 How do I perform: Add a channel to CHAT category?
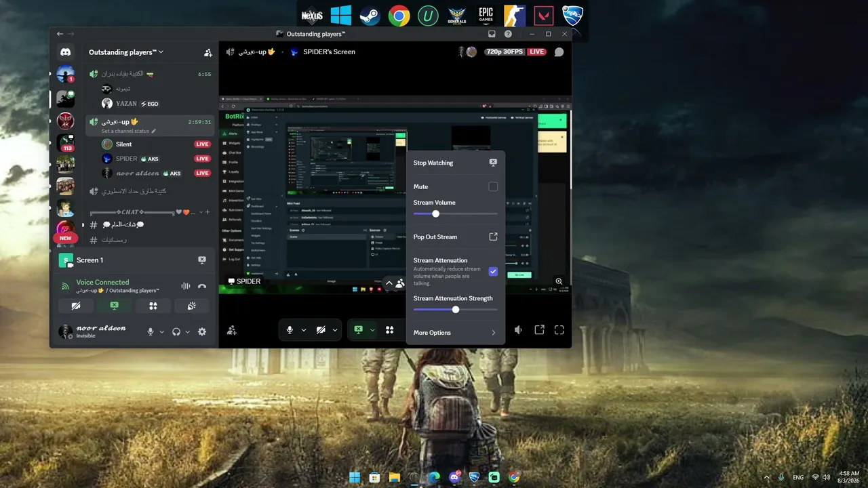(x=208, y=212)
